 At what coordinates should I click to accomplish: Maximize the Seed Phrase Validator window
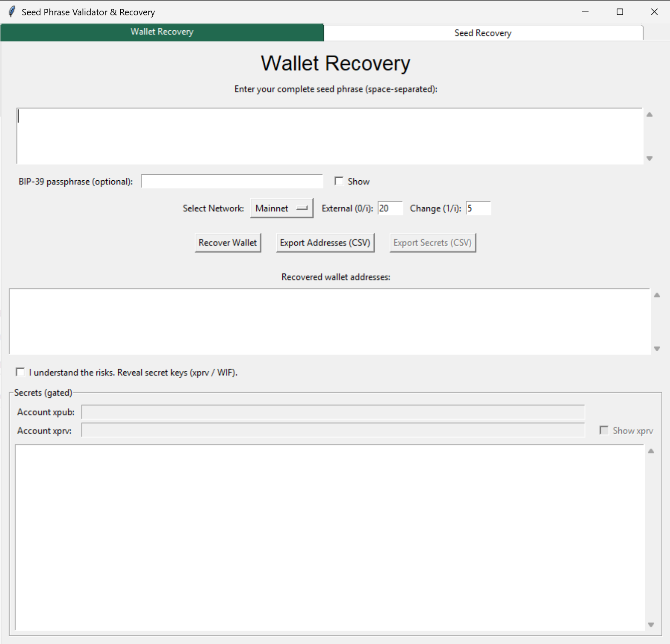[x=620, y=12]
